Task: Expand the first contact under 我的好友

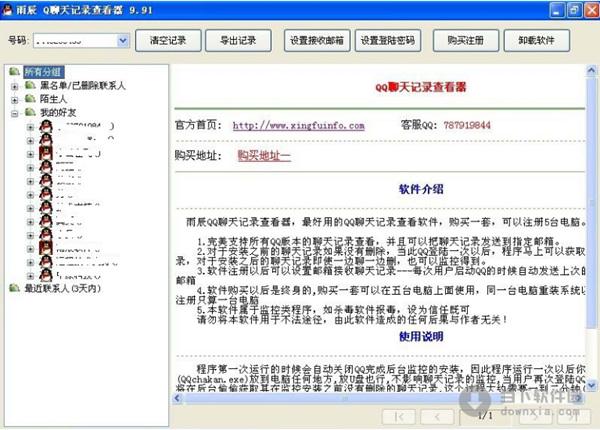Action: (x=30, y=127)
